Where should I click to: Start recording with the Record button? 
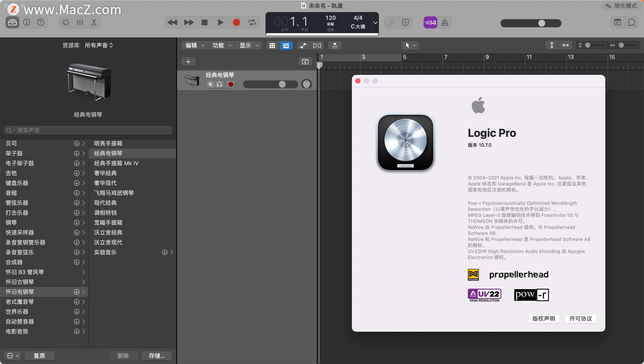(236, 22)
